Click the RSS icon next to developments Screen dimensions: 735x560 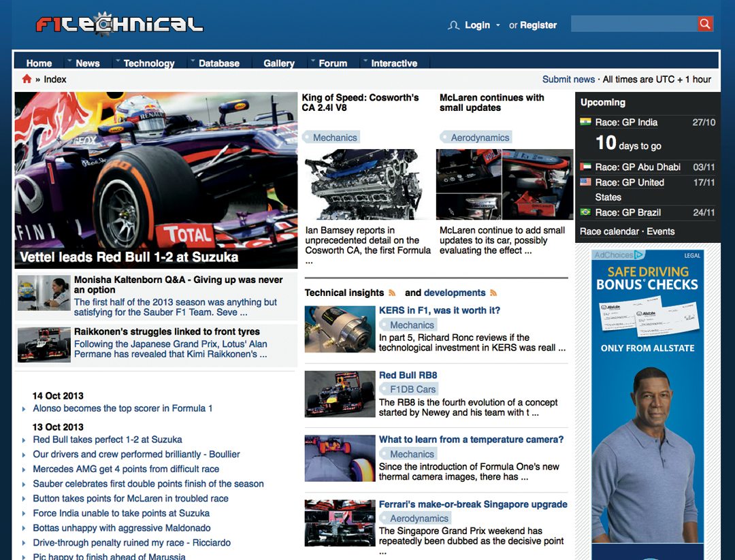(493, 293)
